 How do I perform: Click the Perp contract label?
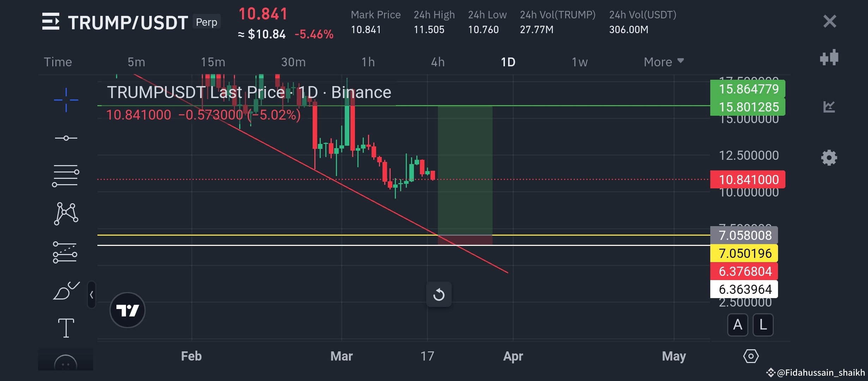(x=206, y=22)
